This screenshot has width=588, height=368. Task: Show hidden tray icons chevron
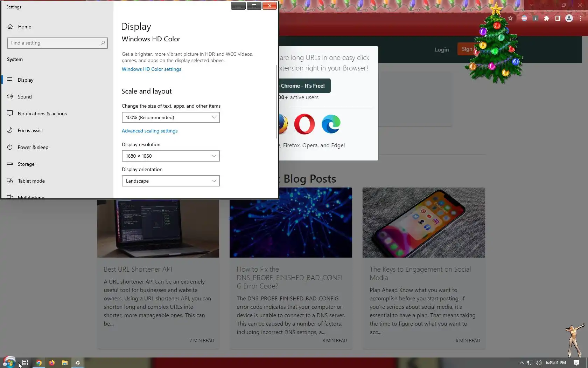tap(521, 363)
